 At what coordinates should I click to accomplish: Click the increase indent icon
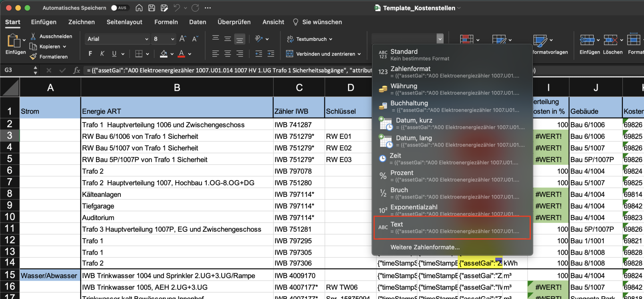271,54
